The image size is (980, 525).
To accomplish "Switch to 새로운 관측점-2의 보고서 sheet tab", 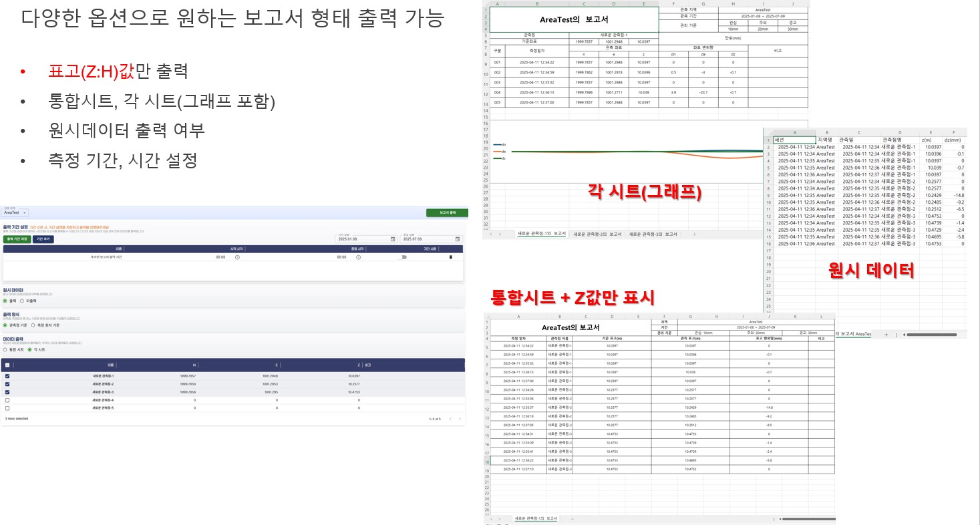I will tap(597, 234).
